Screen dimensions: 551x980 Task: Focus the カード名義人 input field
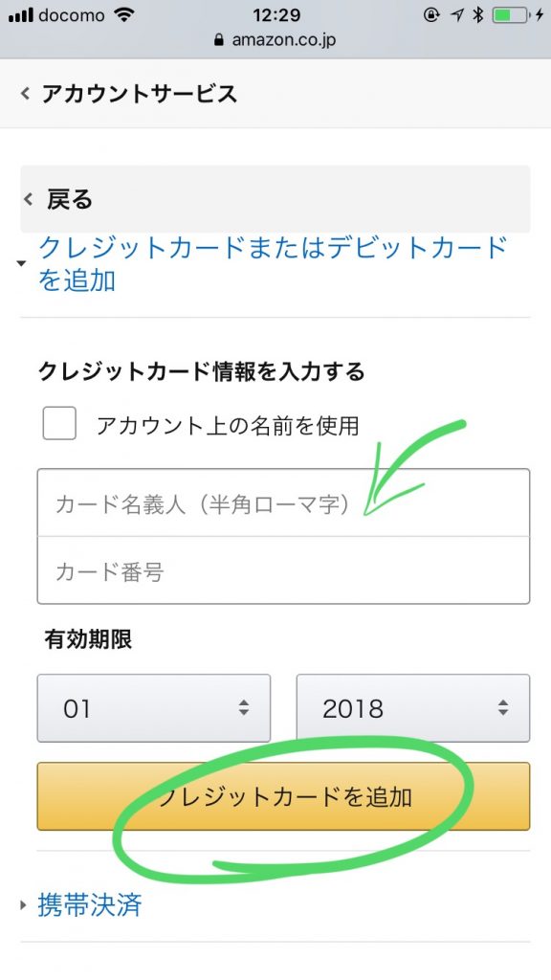point(283,502)
